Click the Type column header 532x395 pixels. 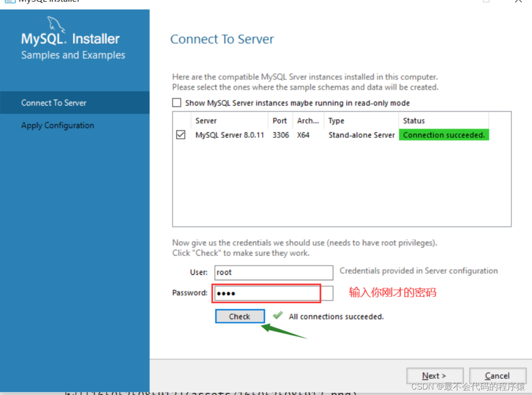pos(336,121)
